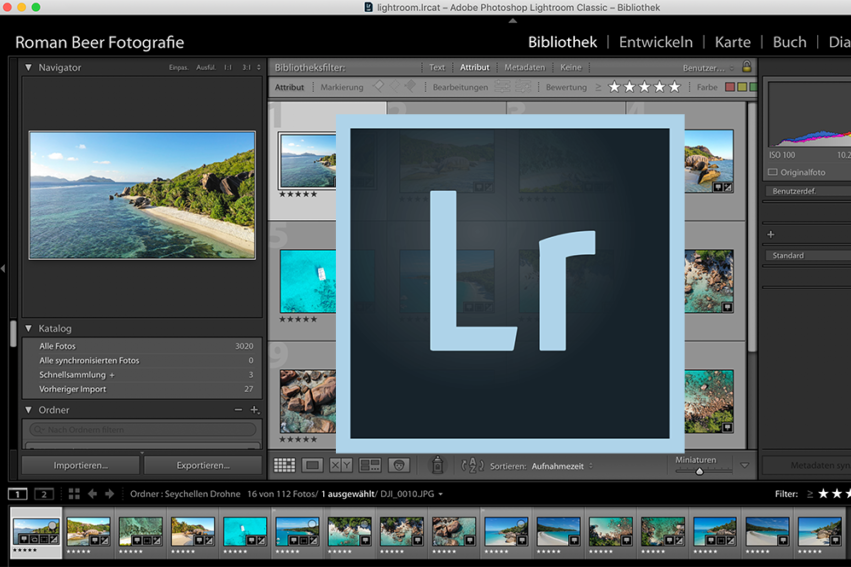This screenshot has width=851, height=567.
Task: Collapse the Ordner panel
Action: point(28,410)
